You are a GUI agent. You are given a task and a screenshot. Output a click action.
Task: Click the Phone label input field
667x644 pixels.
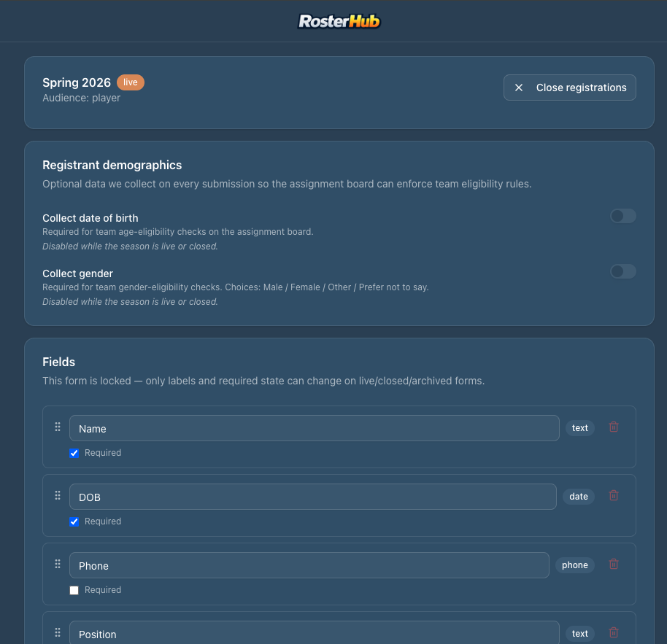tap(309, 565)
